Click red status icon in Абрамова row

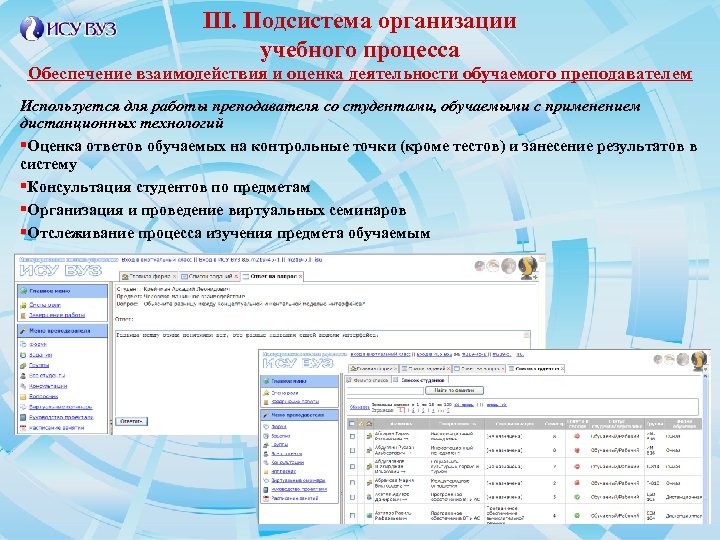click(577, 483)
